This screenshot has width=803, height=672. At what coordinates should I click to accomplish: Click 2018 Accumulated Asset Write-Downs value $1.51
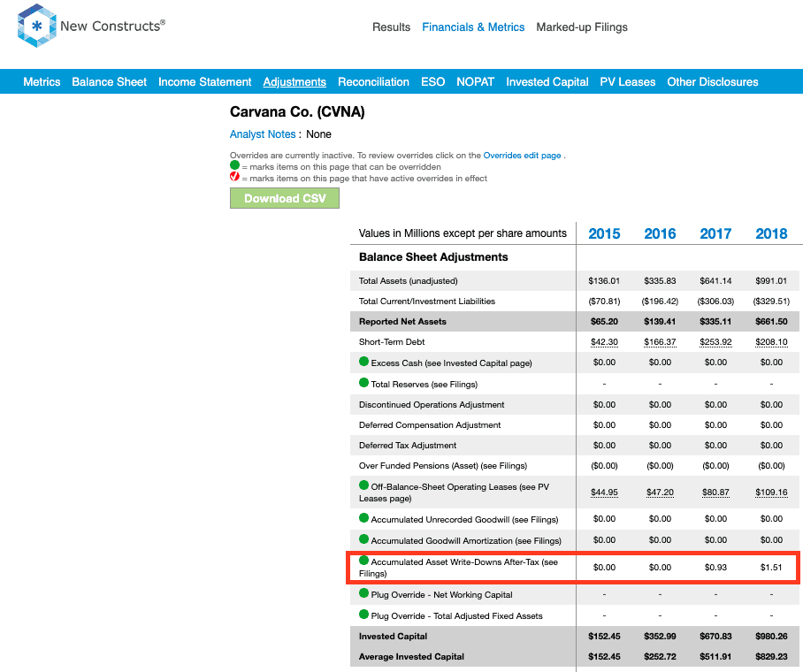(771, 568)
